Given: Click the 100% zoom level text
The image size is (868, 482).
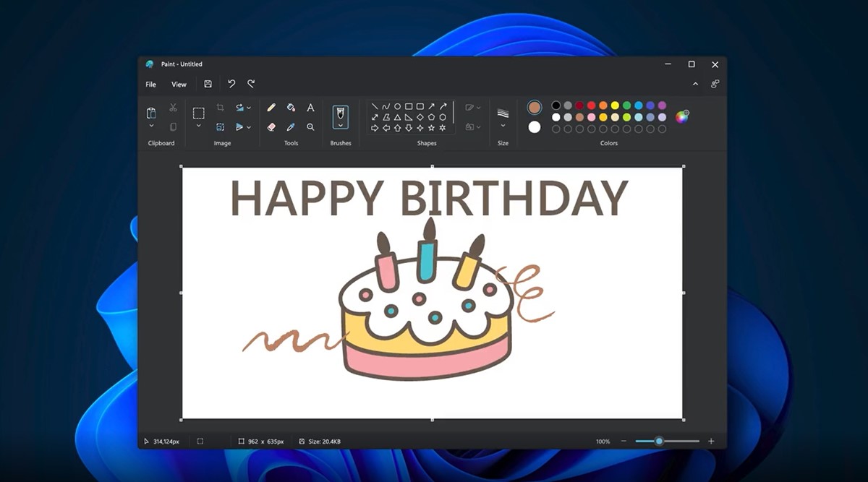Looking at the screenshot, I should point(603,442).
